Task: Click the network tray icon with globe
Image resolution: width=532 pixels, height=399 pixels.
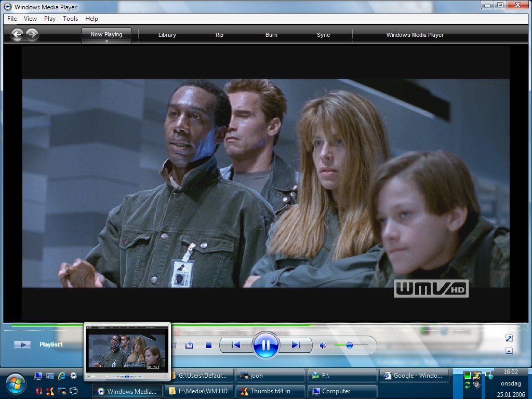Action: pyautogui.click(x=489, y=375)
